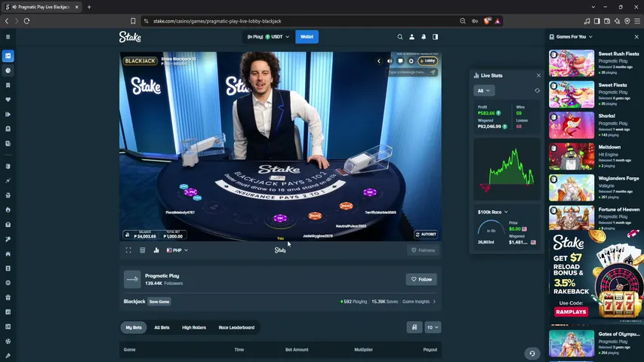Open the Meltdown game thumbnail
644x362 pixels.
pos(572,156)
